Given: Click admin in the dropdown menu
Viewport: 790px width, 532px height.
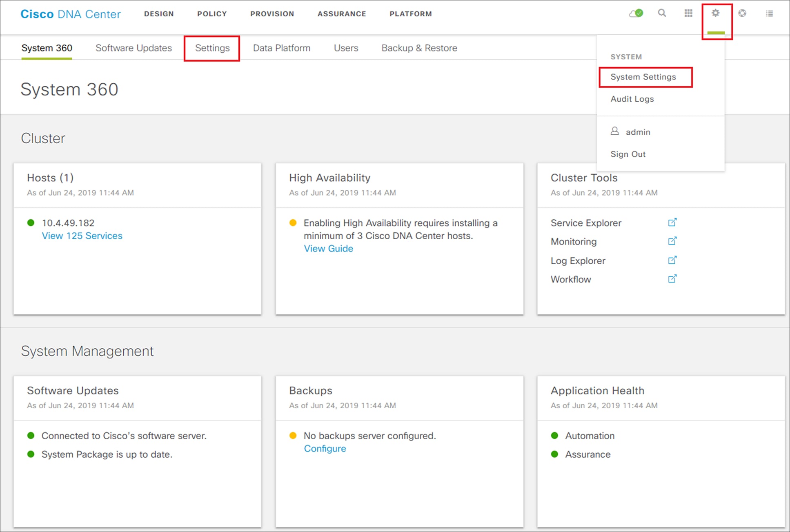Looking at the screenshot, I should (638, 132).
